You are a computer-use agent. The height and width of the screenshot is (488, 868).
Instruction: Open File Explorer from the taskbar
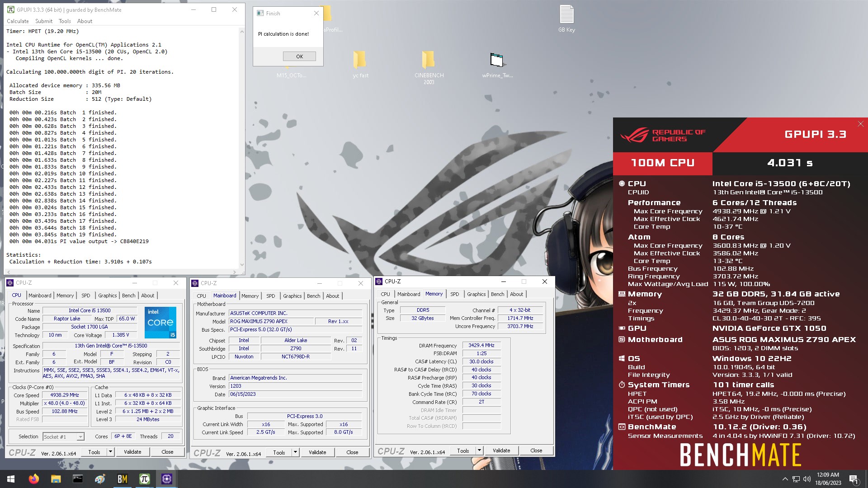pos(56,479)
